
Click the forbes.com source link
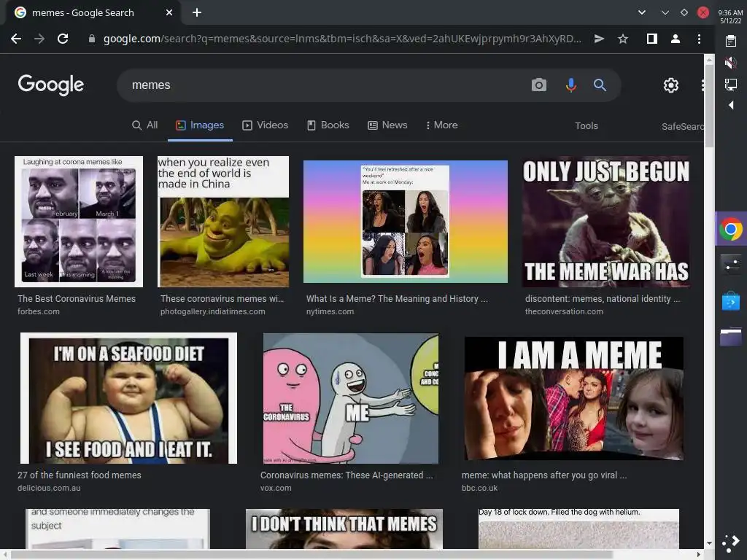(39, 311)
